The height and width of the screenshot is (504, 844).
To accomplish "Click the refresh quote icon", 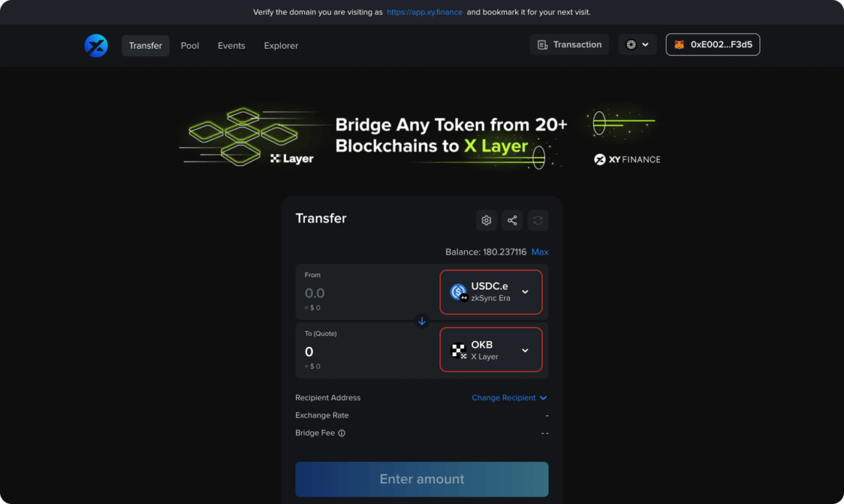I will [x=538, y=220].
